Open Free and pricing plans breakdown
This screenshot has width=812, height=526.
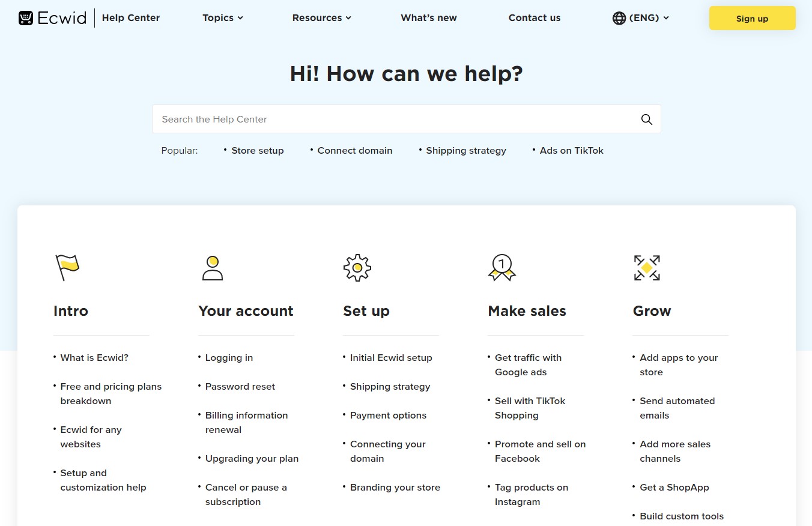pos(111,394)
